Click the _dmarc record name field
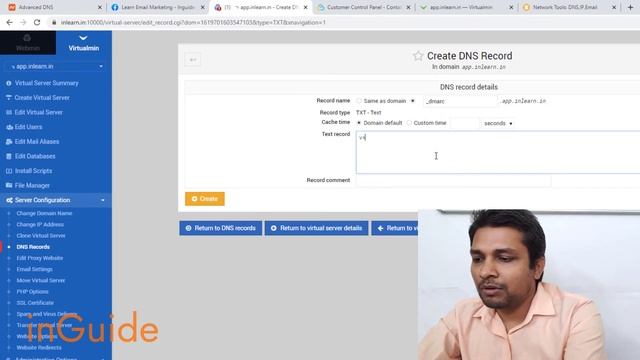Viewport: 640px width, 360px height. click(x=460, y=101)
